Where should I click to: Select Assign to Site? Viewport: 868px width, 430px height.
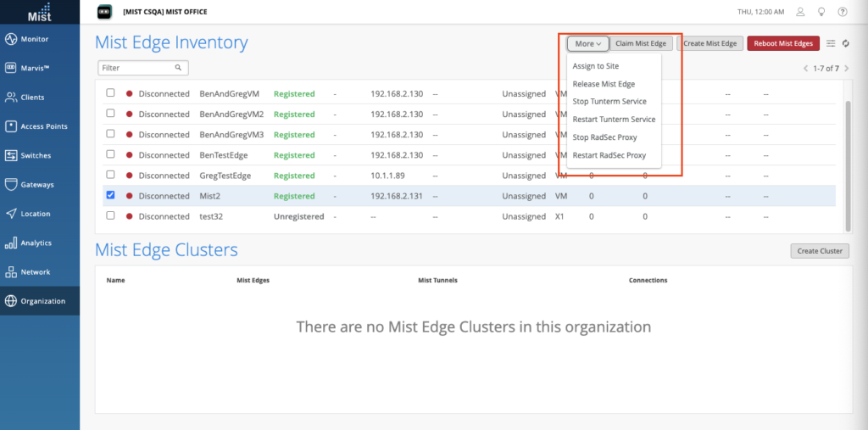(x=596, y=66)
